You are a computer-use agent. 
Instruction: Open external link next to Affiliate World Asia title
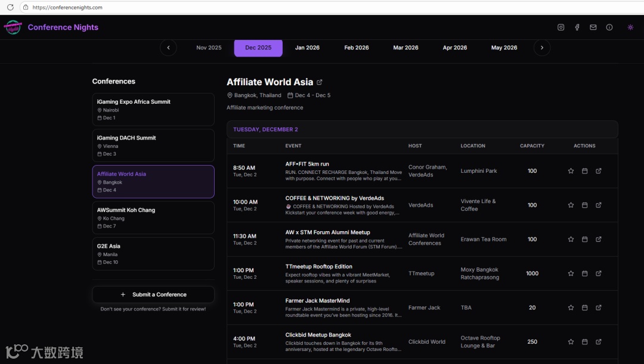[x=320, y=82]
